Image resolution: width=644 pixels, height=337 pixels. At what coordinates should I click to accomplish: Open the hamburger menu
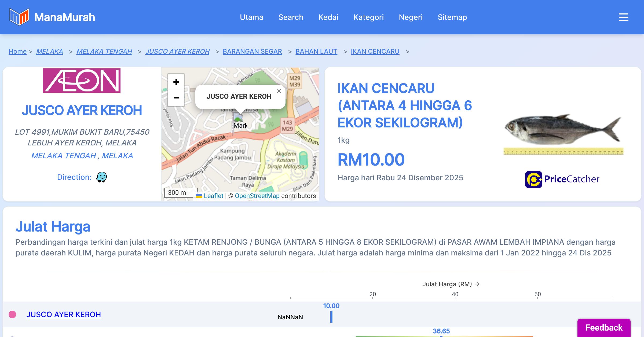tap(623, 17)
